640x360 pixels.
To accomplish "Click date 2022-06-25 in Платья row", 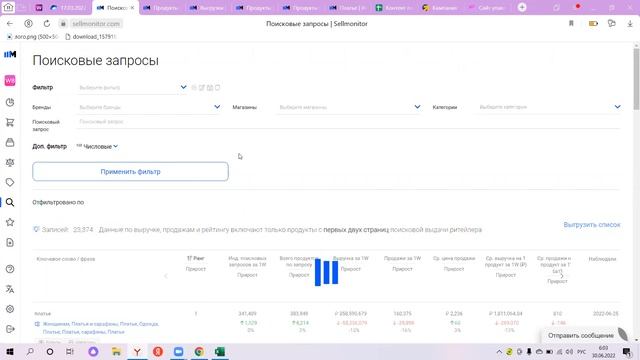I will pos(605,313).
